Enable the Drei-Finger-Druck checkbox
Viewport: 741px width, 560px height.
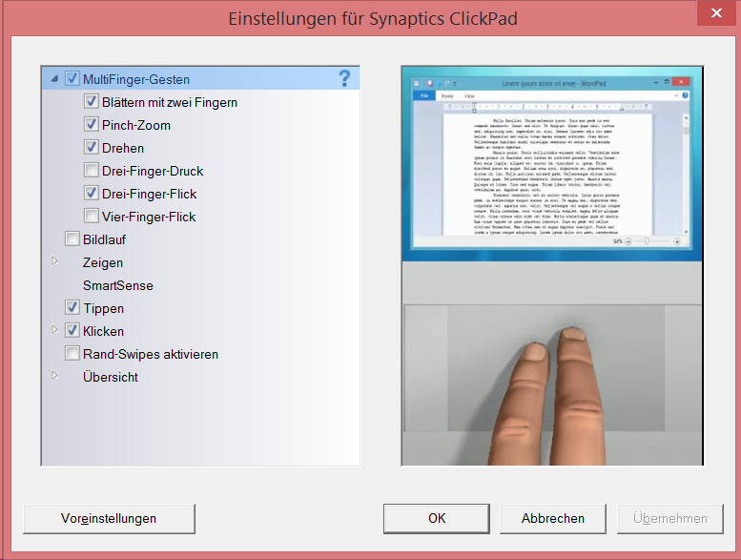pos(92,170)
